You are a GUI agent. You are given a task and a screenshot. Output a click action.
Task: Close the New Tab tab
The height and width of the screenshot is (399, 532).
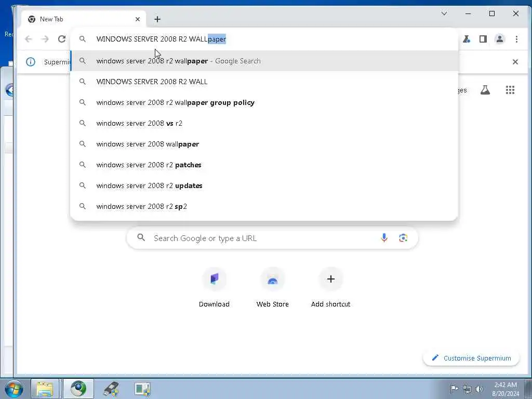coord(137,19)
